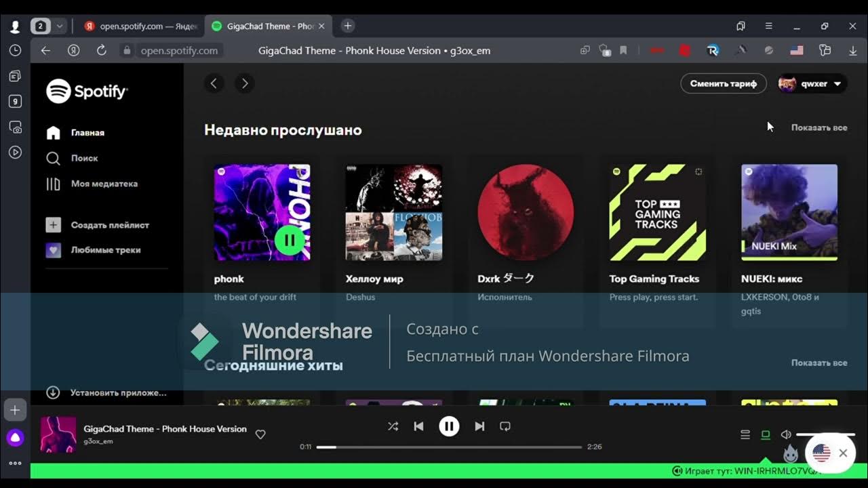Open browser hamburger menu

click(x=768, y=26)
